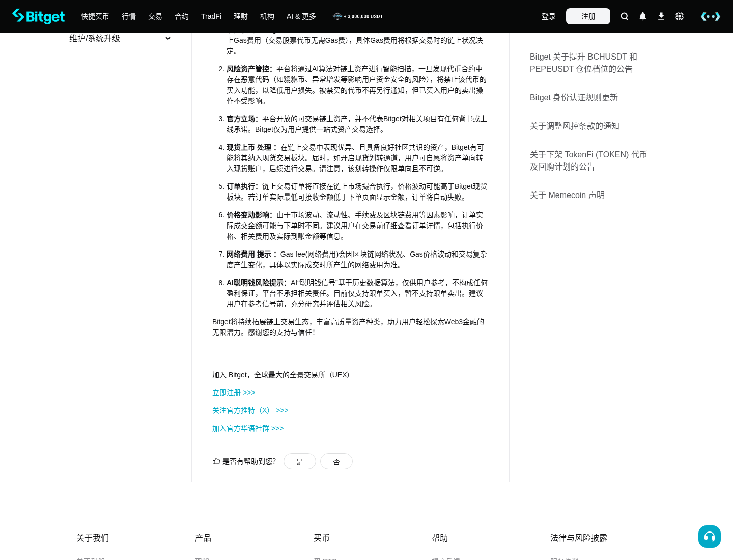Click the thumbs-up helpful icon

[x=216, y=461]
